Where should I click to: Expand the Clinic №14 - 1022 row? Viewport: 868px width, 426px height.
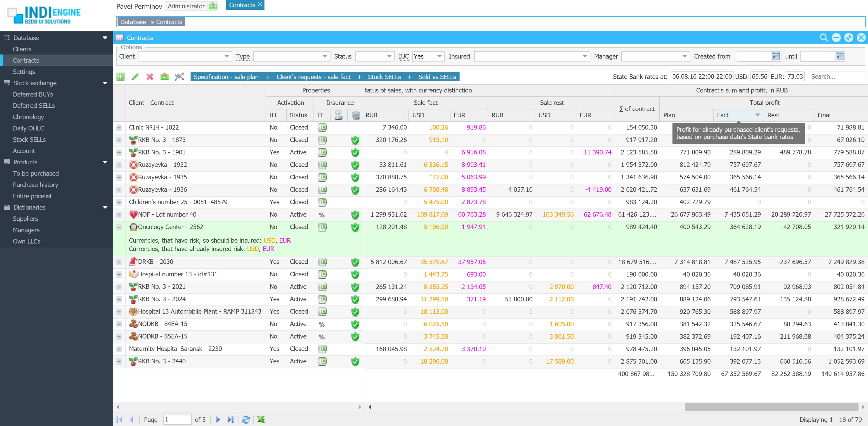click(119, 128)
